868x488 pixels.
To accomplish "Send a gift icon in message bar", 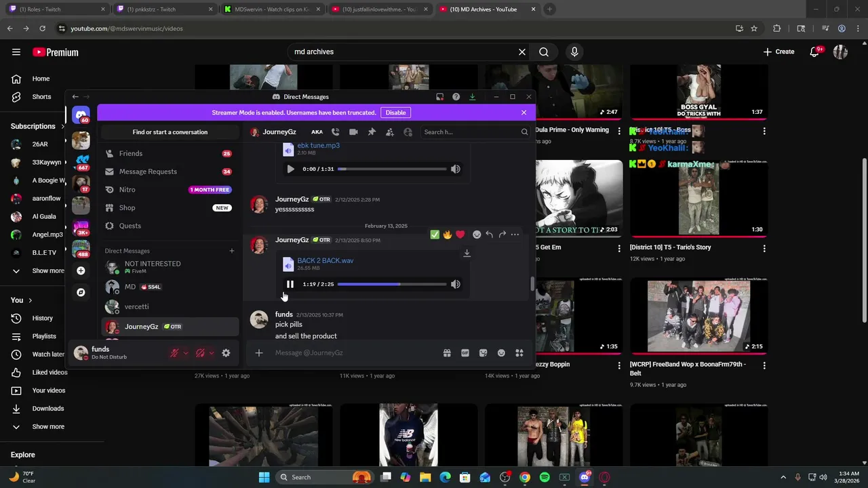I will [x=447, y=352].
